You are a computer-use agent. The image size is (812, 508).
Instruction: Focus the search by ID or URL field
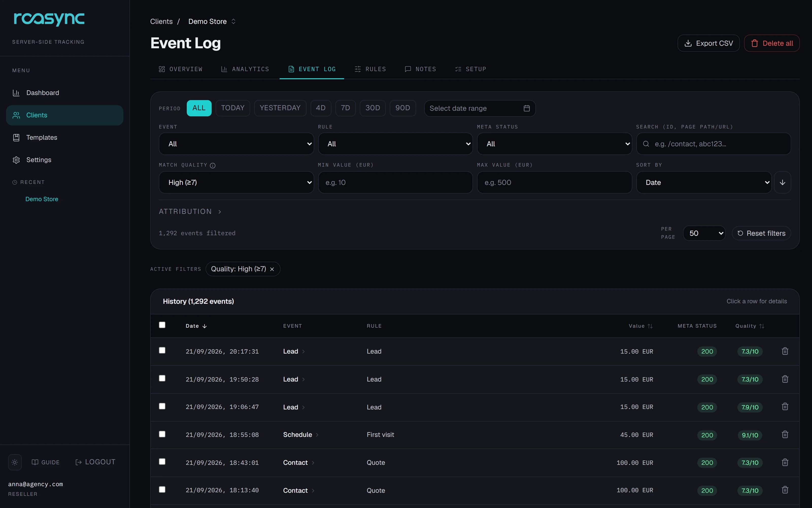coord(713,144)
